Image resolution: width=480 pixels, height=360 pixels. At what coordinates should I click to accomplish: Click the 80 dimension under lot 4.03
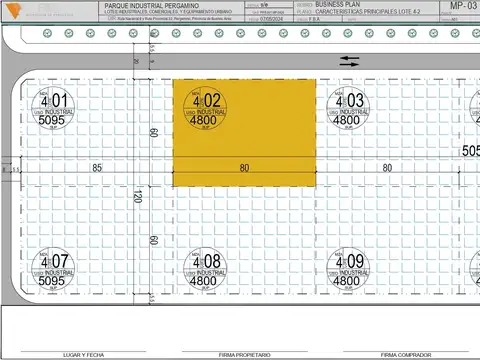pyautogui.click(x=387, y=168)
